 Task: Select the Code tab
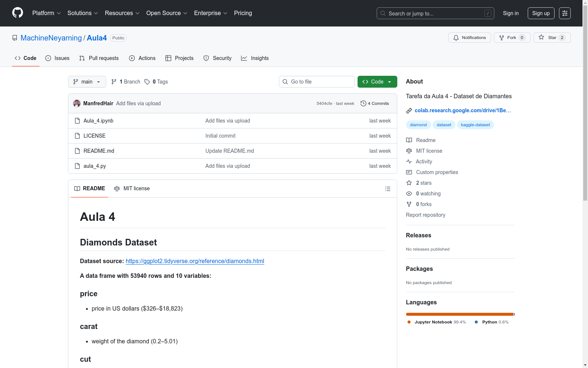pos(26,58)
